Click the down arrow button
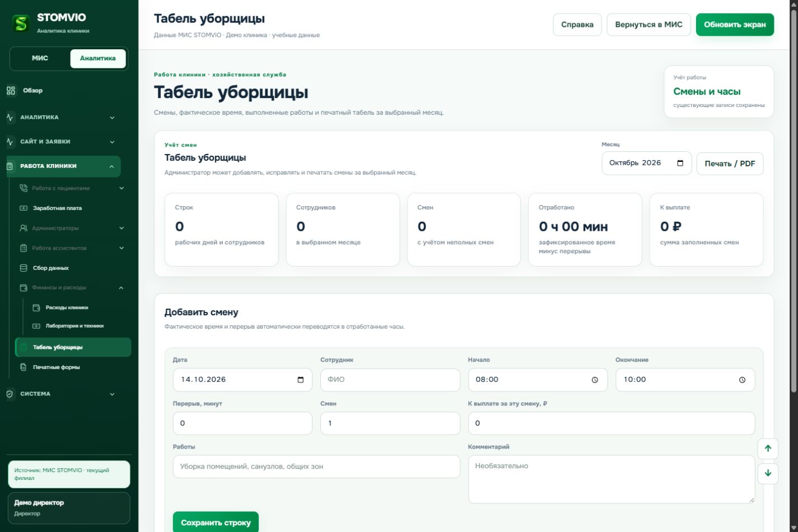This screenshot has width=798, height=532. 768,473
